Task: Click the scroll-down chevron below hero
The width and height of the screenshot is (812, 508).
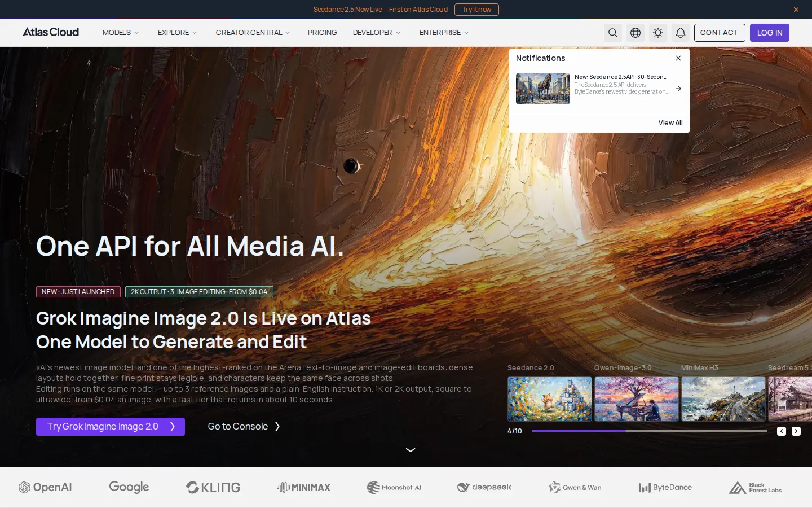Action: click(411, 450)
